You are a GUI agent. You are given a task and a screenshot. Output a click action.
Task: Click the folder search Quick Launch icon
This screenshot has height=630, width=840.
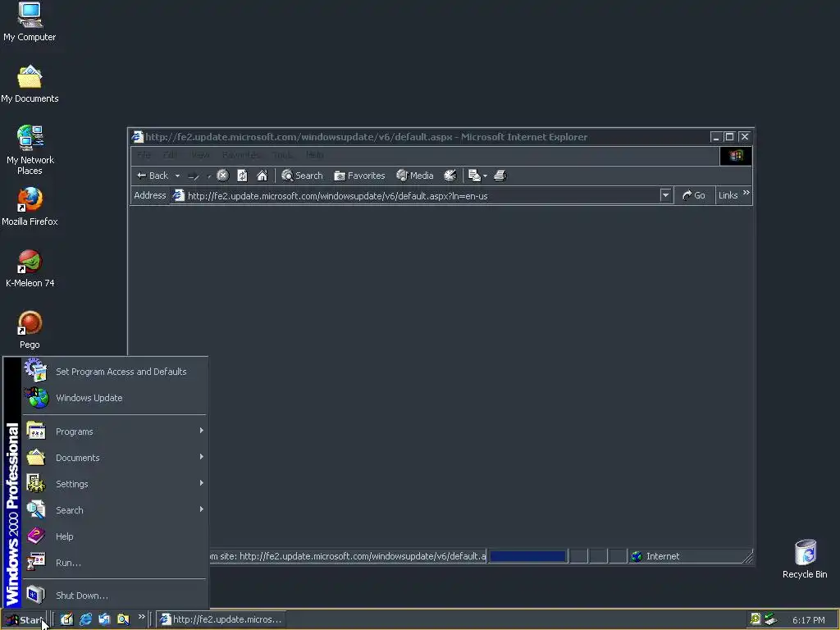(x=123, y=619)
